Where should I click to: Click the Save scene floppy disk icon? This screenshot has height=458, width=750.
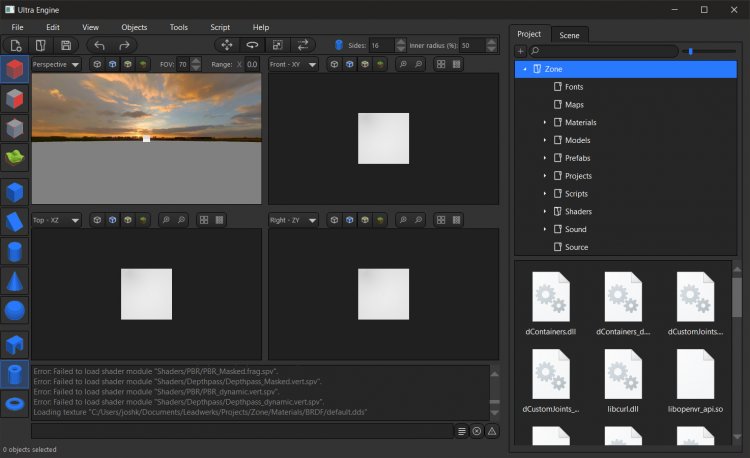66,45
